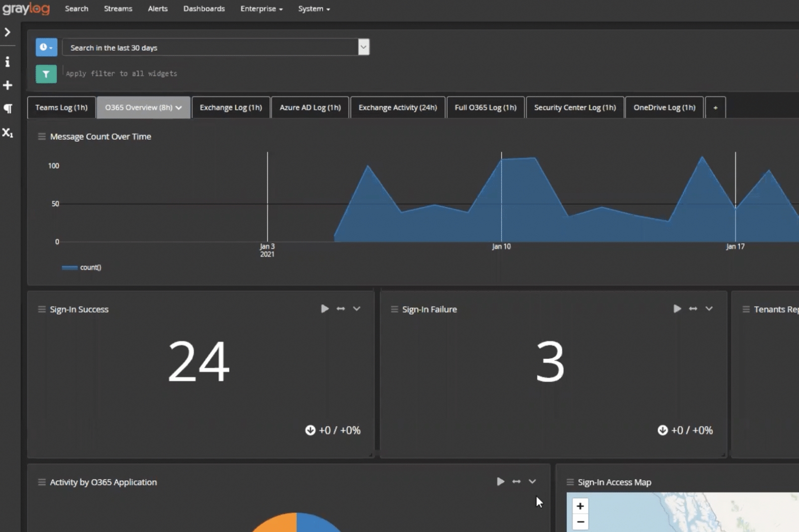799x532 pixels.
Task: Click the X₁ subscript icon in the sidebar
Action: 7,133
